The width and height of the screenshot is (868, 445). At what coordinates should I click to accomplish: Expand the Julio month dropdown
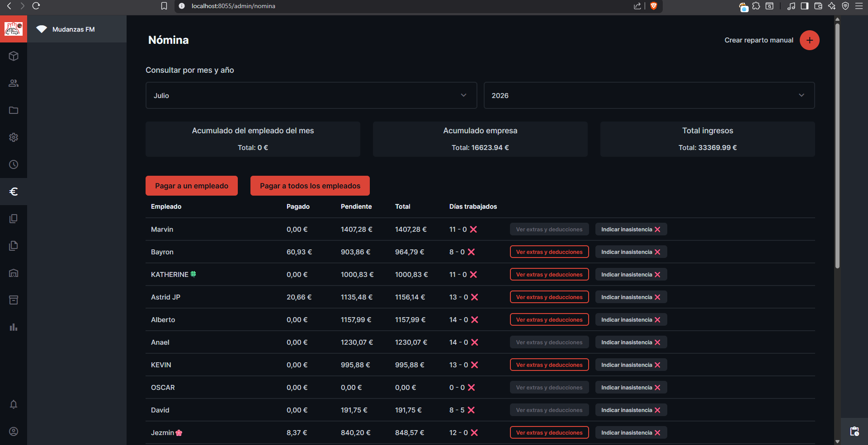tap(311, 95)
